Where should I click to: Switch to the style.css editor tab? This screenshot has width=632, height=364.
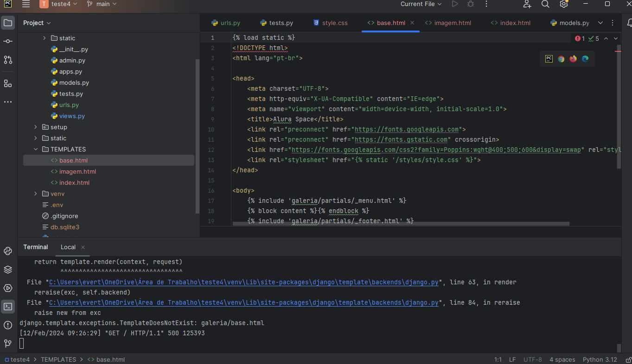pos(330,23)
